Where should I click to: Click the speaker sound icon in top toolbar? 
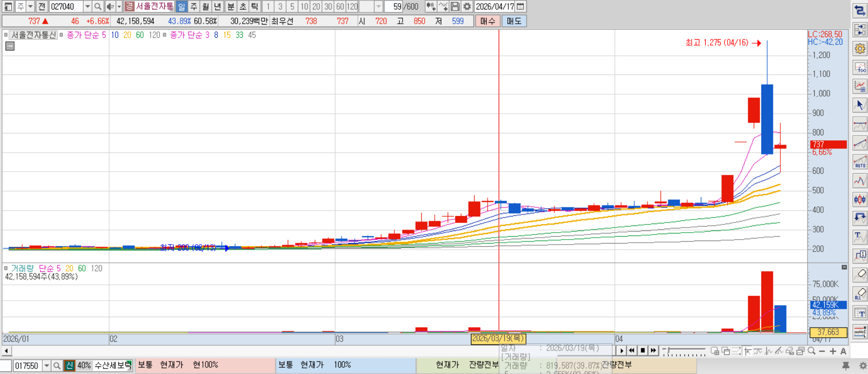(110, 7)
